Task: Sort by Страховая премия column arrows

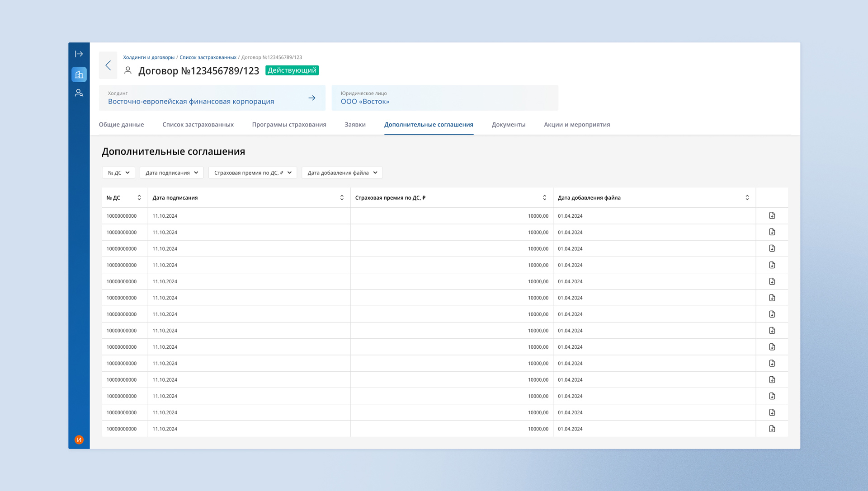Action: [x=544, y=197]
